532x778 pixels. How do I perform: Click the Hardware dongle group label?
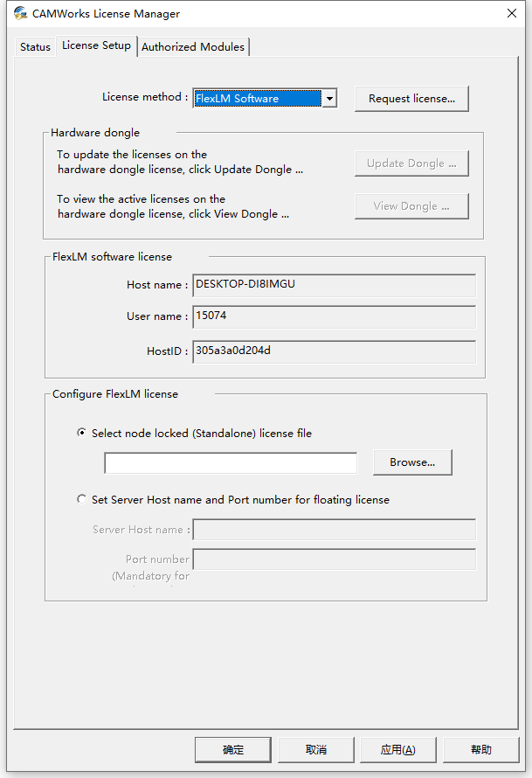(95, 133)
